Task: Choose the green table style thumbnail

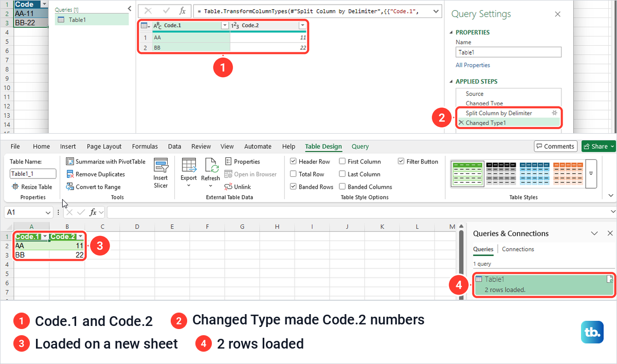Action: 467,174
